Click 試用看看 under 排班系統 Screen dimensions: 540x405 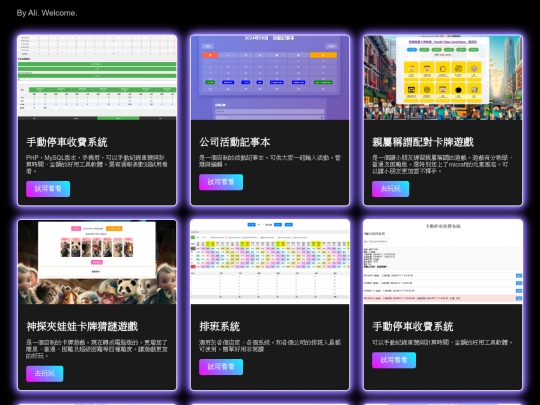(221, 367)
